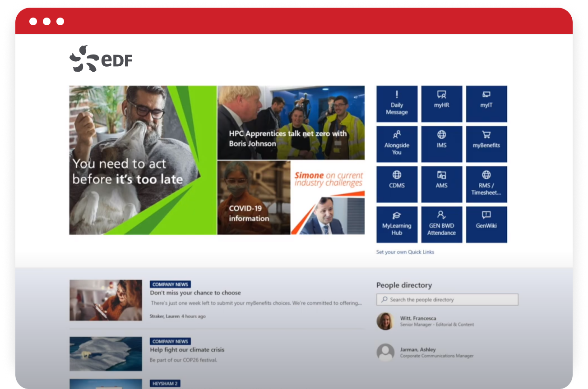Open the GenWiki tile
Image resolution: width=588 pixels, height=389 pixels.
point(486,224)
